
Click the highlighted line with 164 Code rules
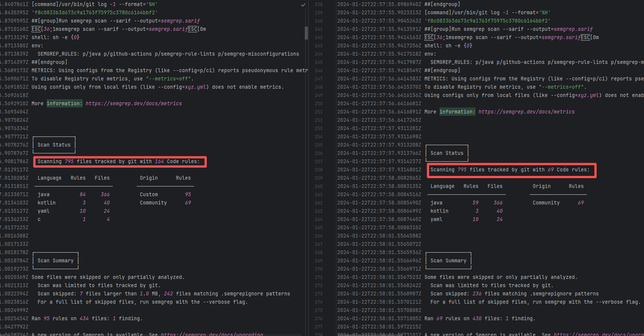pyautogui.click(x=119, y=162)
